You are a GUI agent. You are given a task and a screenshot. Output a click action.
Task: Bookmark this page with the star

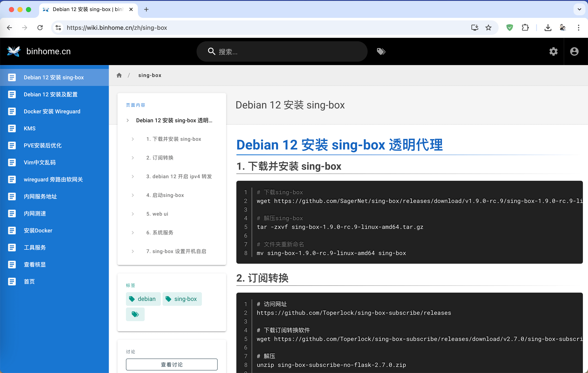488,28
